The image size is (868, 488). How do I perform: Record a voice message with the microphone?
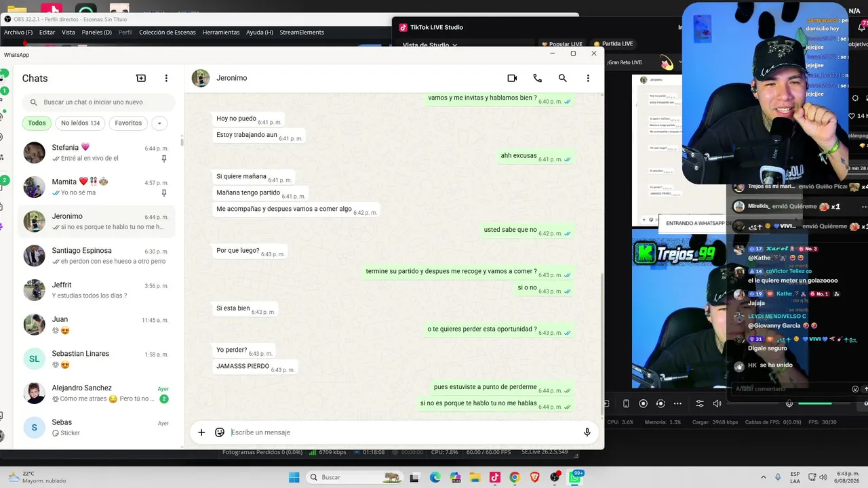587,432
